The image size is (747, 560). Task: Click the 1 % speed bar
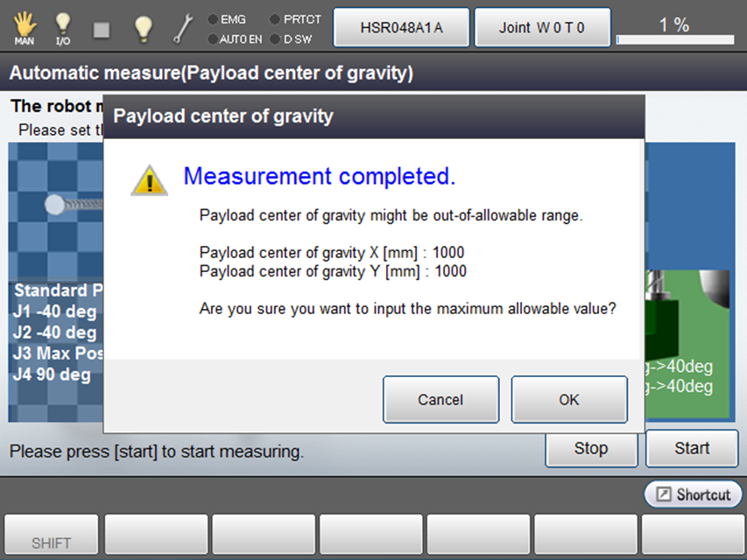coord(674,27)
